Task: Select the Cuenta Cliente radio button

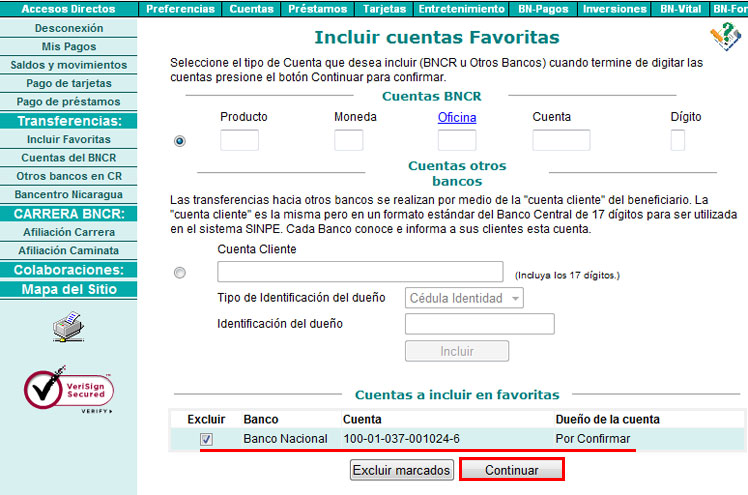Action: (180, 273)
